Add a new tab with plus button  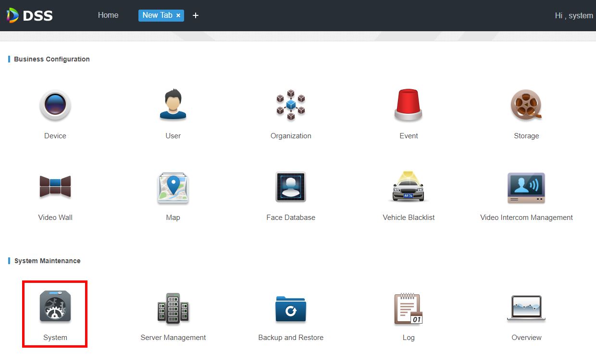point(196,15)
